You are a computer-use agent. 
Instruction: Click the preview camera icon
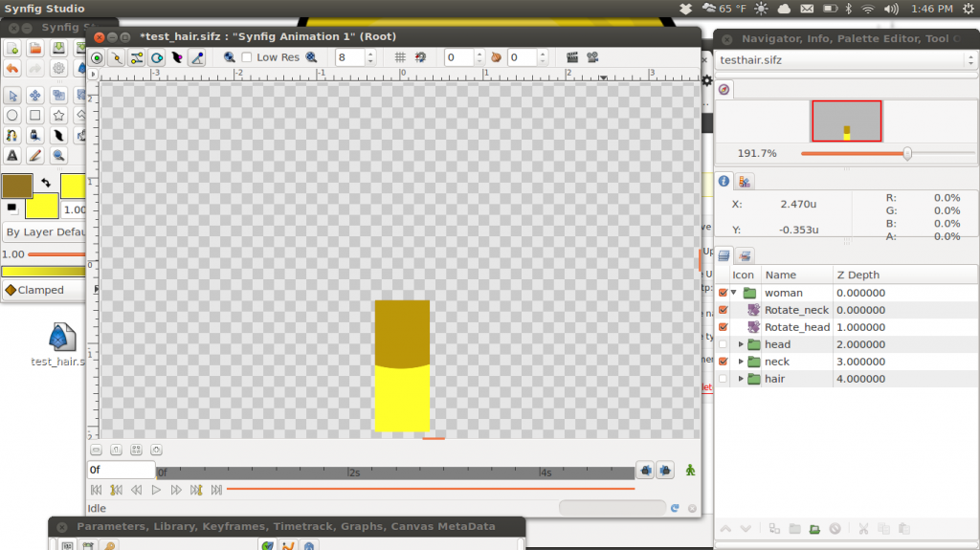pyautogui.click(x=592, y=57)
